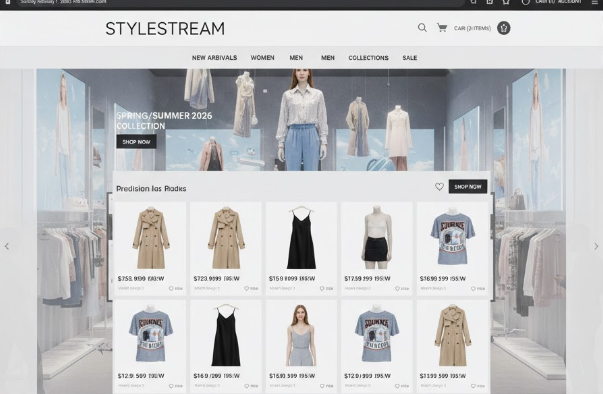Favorite the $16.99 graphic tee heart icon
Image resolution: width=603 pixels, height=394 pixels.
click(x=473, y=288)
